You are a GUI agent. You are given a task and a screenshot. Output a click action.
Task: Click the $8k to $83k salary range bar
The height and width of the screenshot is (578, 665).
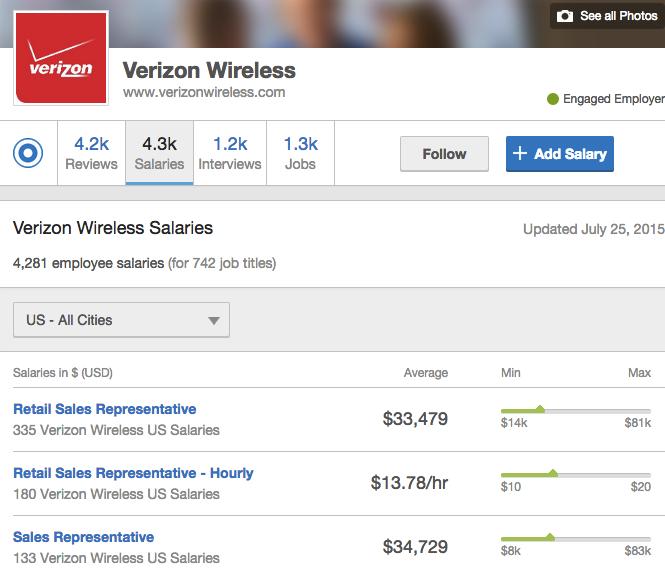point(576,538)
